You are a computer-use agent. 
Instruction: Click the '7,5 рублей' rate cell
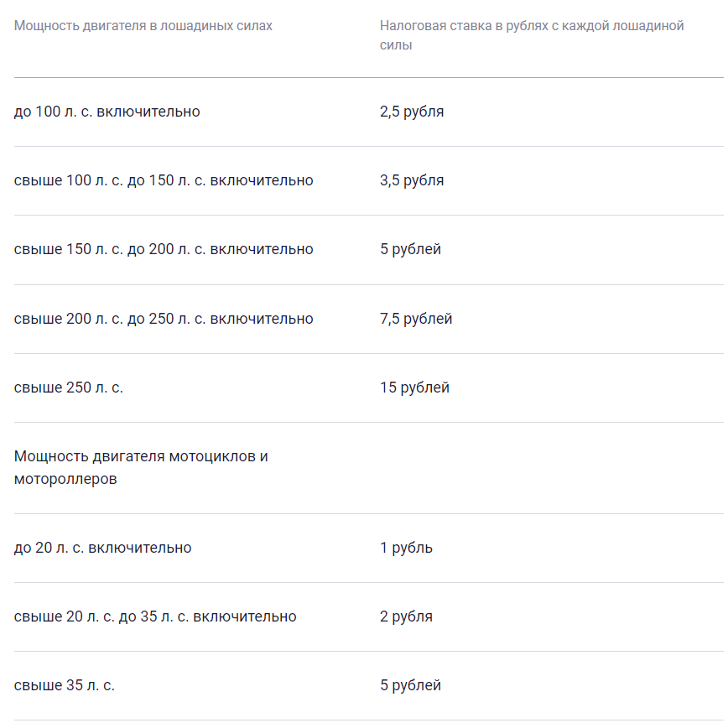416,319
